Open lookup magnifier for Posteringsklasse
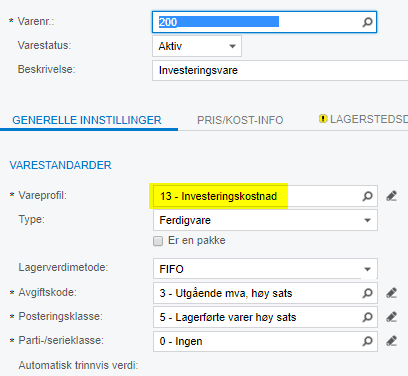 [367, 317]
